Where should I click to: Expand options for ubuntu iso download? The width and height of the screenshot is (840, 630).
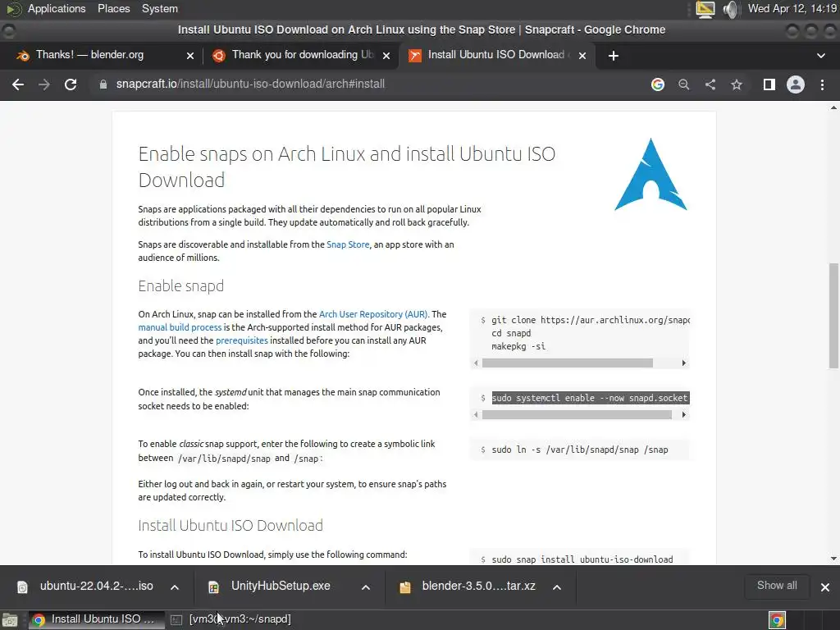[x=175, y=587]
